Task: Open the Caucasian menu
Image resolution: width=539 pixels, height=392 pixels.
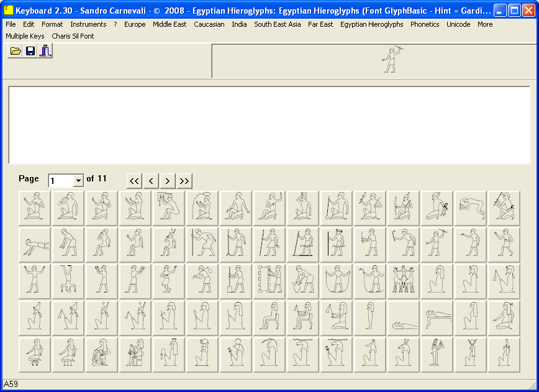Action: (209, 24)
